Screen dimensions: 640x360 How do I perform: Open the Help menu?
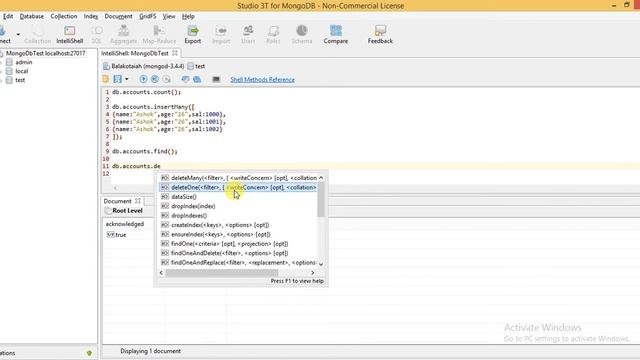coord(188,16)
